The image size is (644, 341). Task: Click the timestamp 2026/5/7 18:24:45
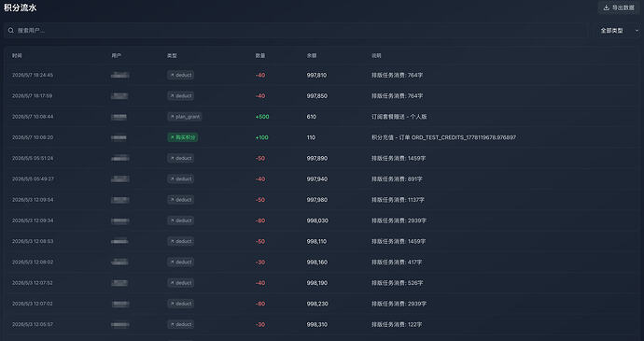click(x=33, y=76)
